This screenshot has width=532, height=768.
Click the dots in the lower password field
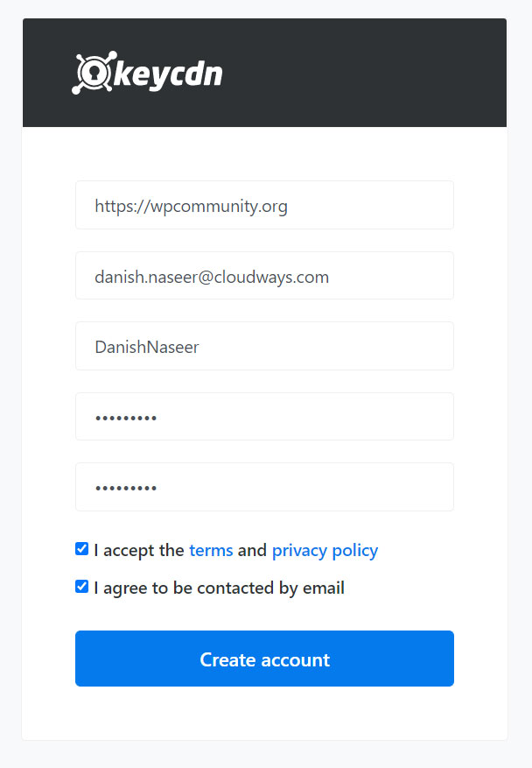(126, 488)
